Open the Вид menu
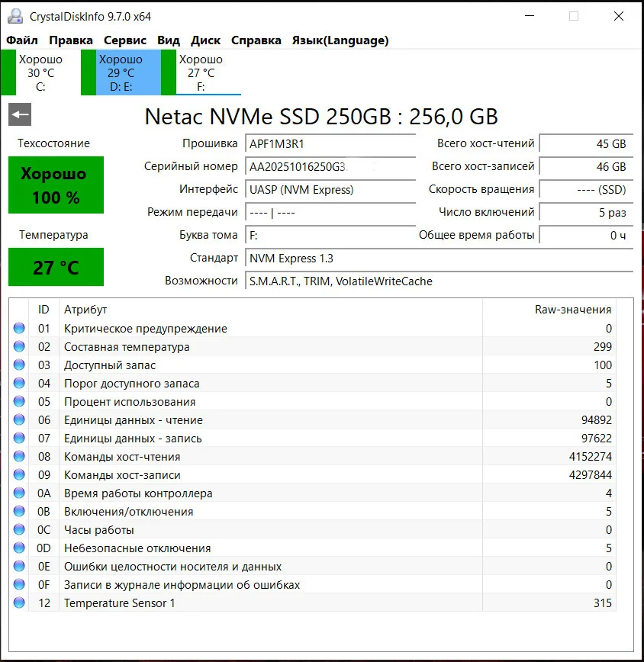This screenshot has width=644, height=662. 169,40
